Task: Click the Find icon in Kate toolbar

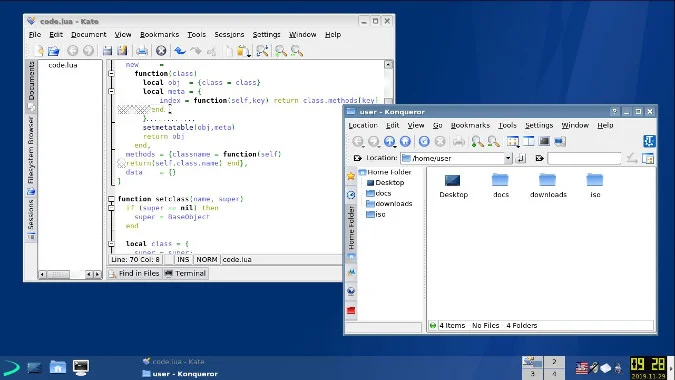Action: (x=262, y=51)
